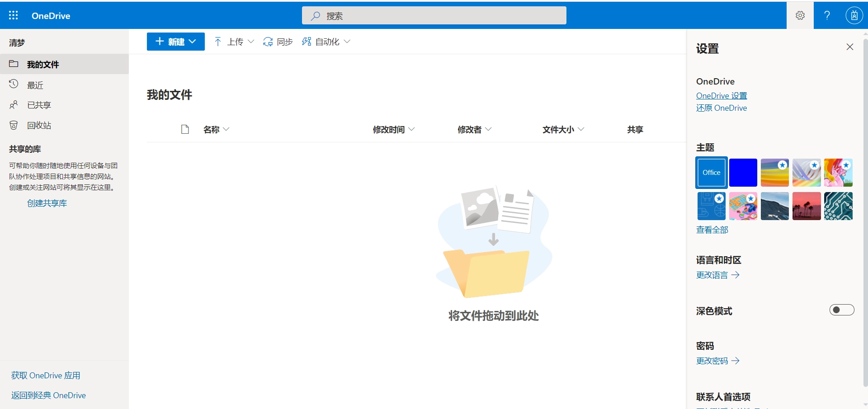The width and height of the screenshot is (868, 409).
Task: Select the blue theme swatch
Action: pyautogui.click(x=743, y=172)
